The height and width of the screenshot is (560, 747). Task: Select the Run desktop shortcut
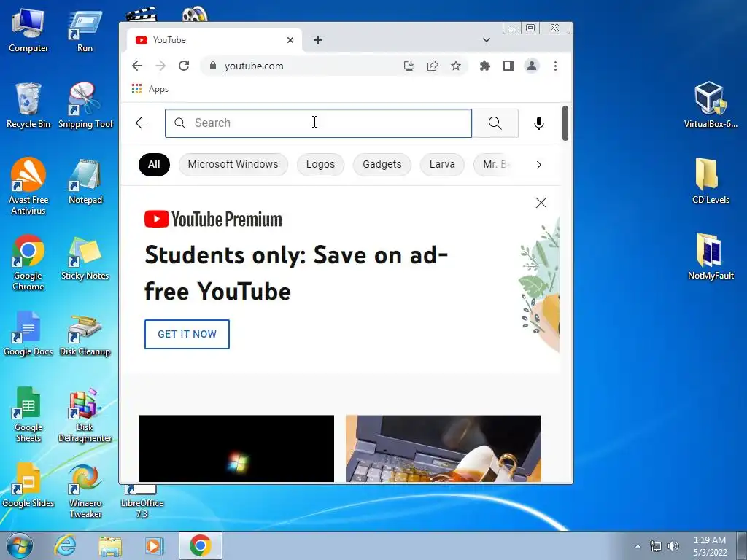point(85,31)
